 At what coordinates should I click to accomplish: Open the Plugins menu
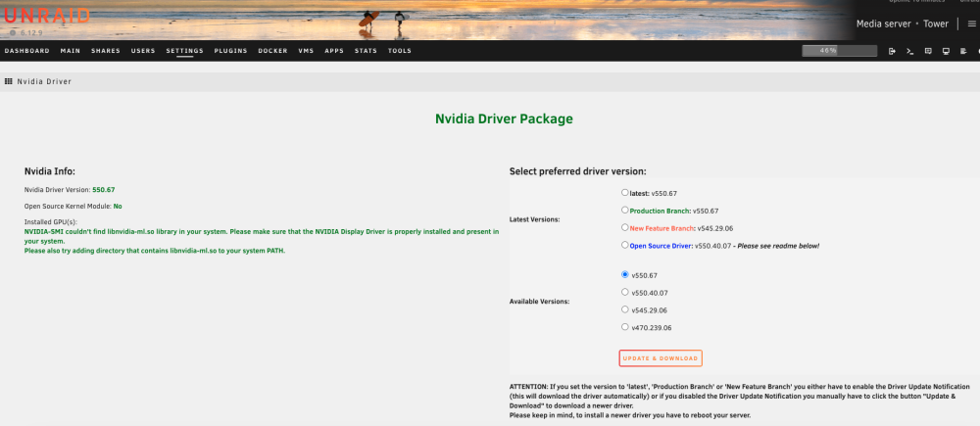(230, 51)
